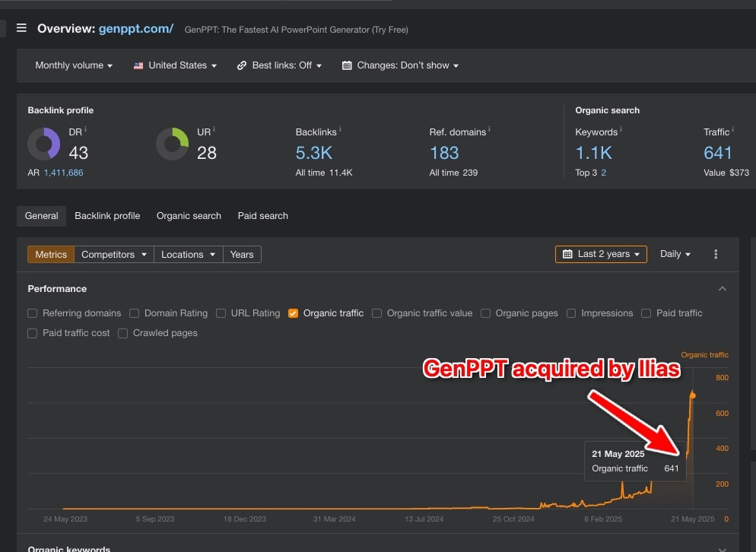
Task: Click the United States flag icon
Action: pos(139,65)
